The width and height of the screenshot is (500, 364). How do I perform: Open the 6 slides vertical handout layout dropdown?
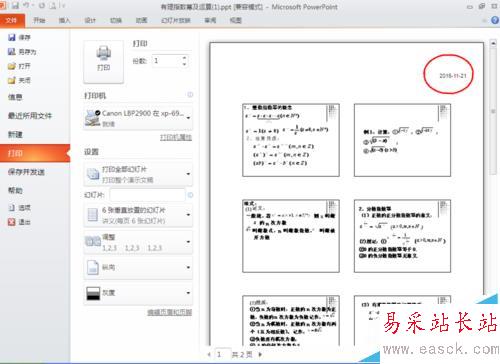point(138,215)
